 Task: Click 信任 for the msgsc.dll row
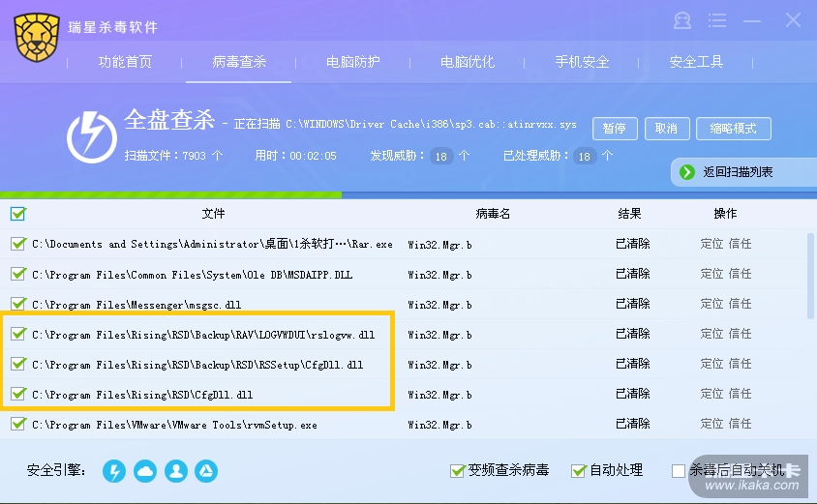pyautogui.click(x=740, y=304)
